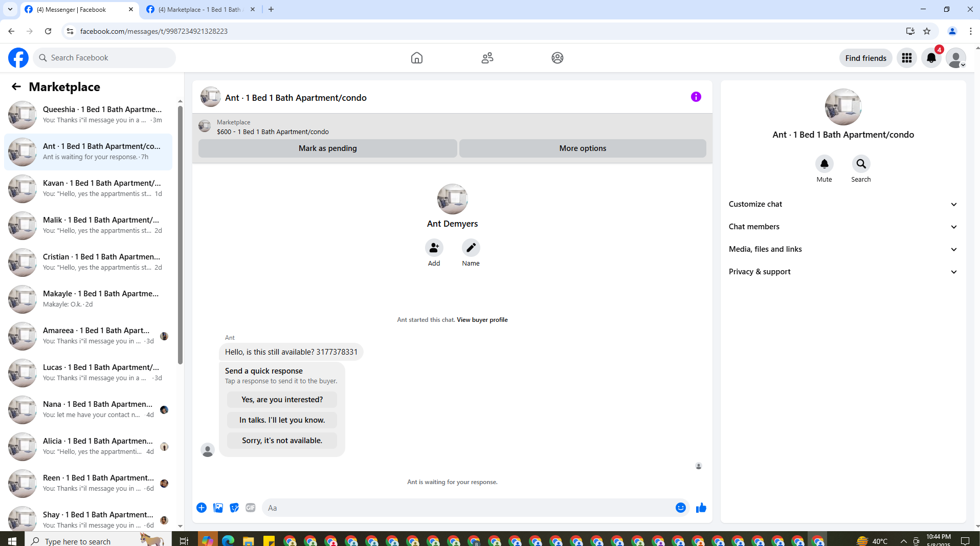Viewport: 980px width, 546px height.
Task: Switch to the Messenger | Facebook tab
Action: [x=80, y=10]
